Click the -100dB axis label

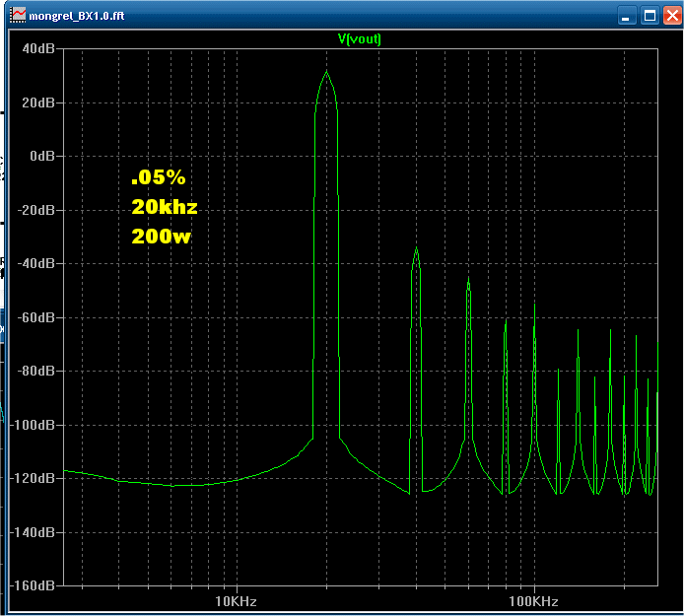[x=33, y=425]
